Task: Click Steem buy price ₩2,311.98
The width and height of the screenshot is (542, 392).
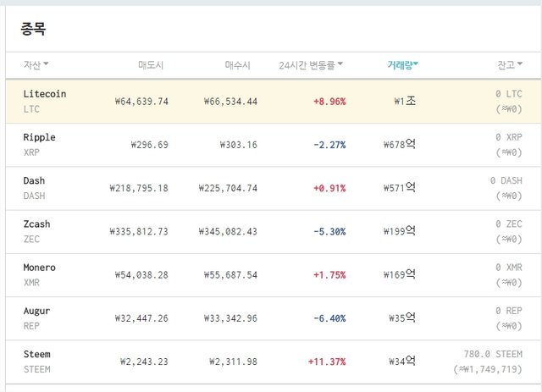Action: point(233,362)
